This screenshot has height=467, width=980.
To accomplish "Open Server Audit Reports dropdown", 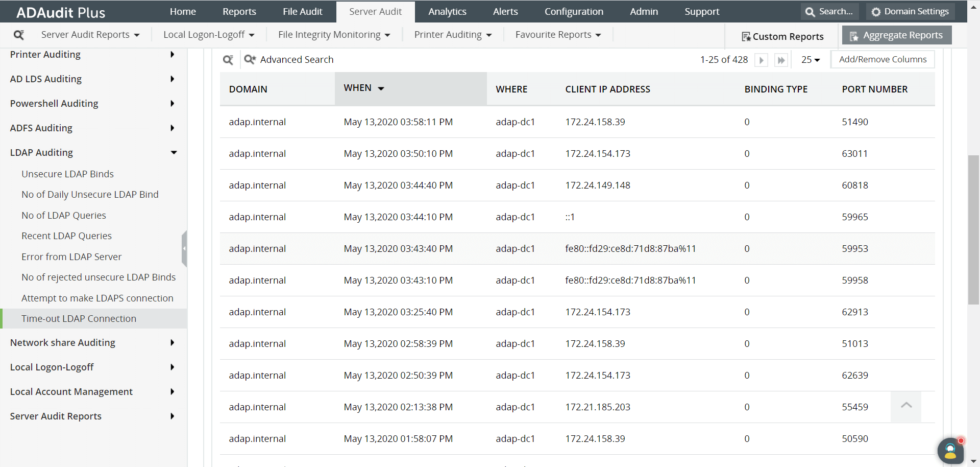I will coord(90,35).
